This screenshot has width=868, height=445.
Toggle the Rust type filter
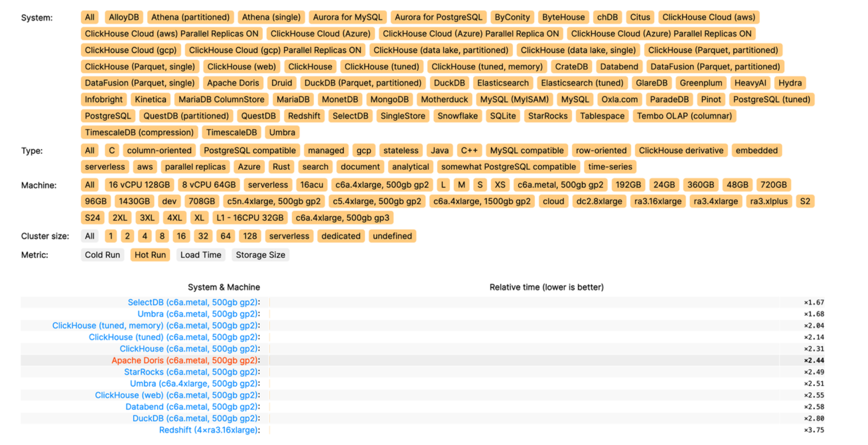[x=281, y=167]
